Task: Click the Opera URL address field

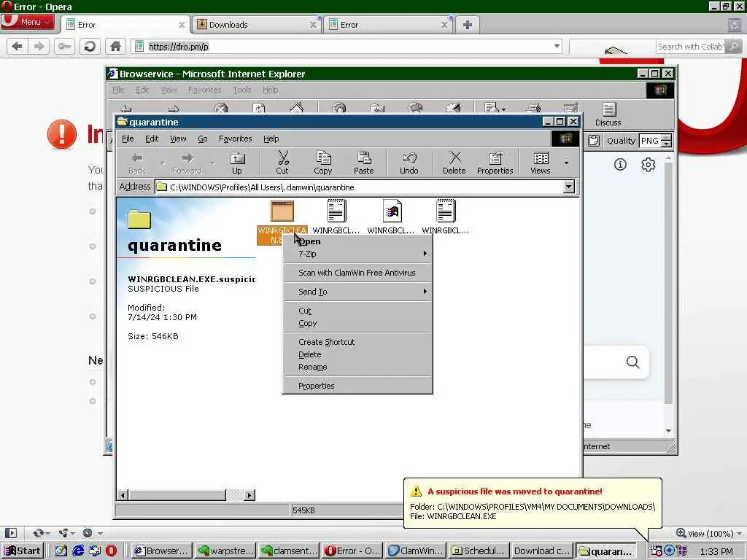Action: click(346, 47)
